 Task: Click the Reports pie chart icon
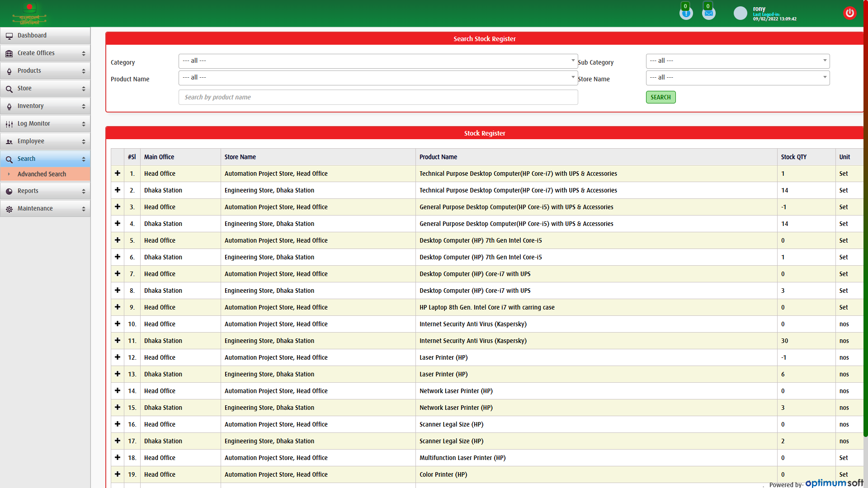[x=9, y=191]
